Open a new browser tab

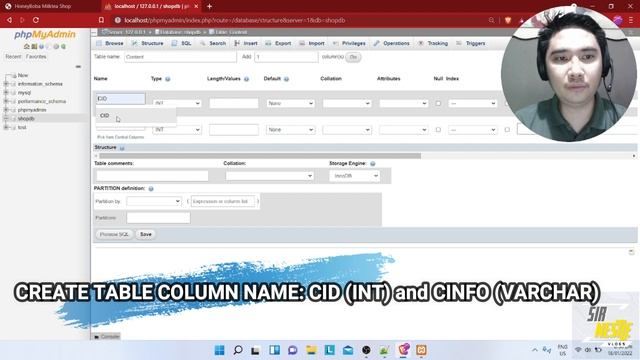[209, 7]
